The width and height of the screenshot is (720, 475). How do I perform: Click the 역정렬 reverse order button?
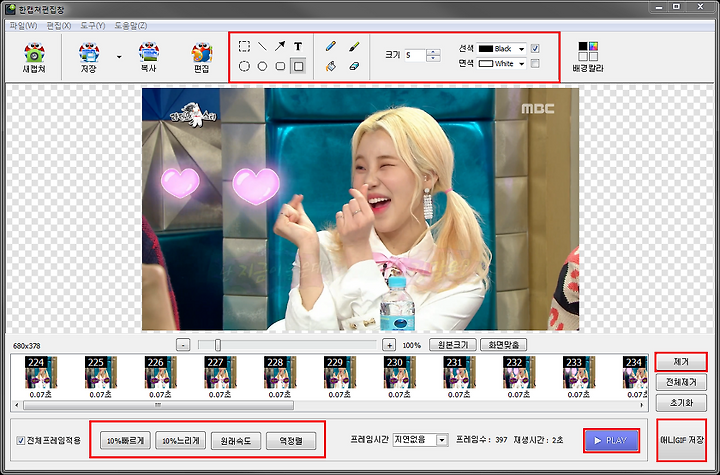291,441
